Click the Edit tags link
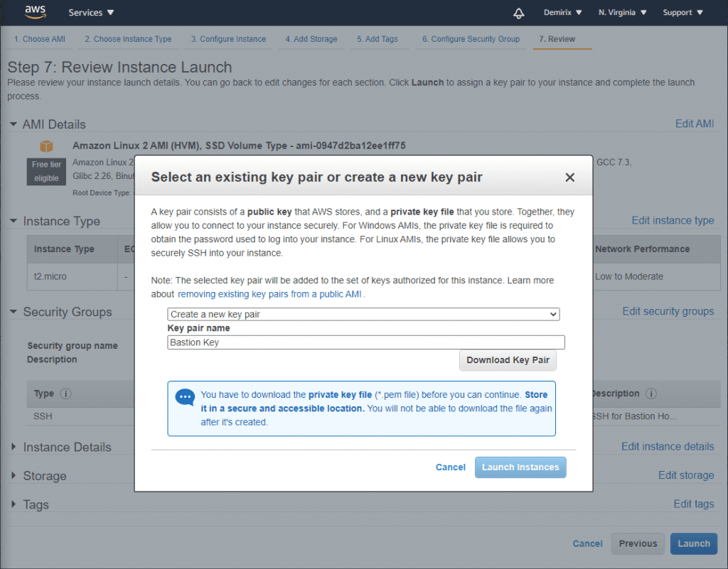Image resolution: width=728 pixels, height=569 pixels. click(x=694, y=504)
